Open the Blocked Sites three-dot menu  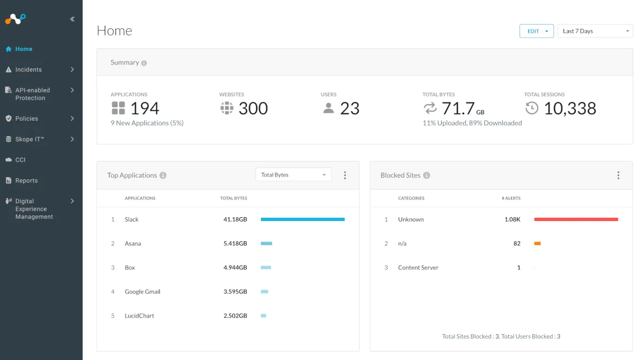pyautogui.click(x=618, y=175)
